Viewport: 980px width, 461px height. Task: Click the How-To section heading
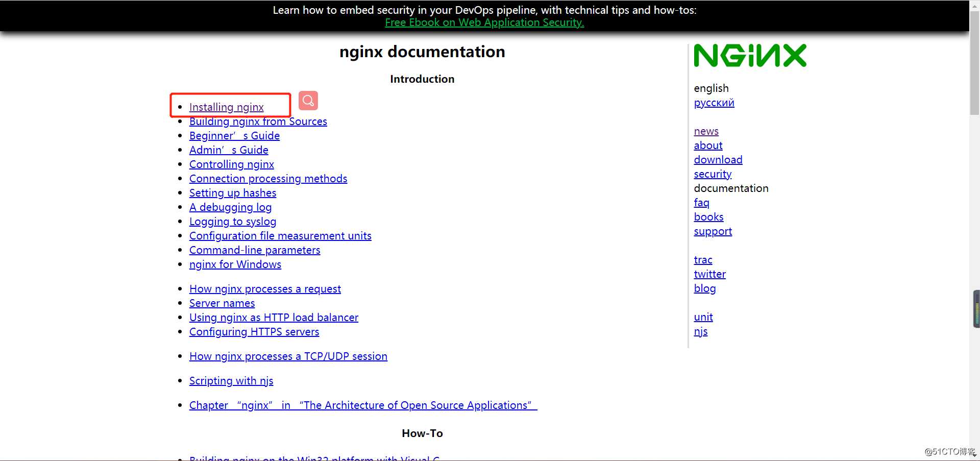(x=422, y=433)
